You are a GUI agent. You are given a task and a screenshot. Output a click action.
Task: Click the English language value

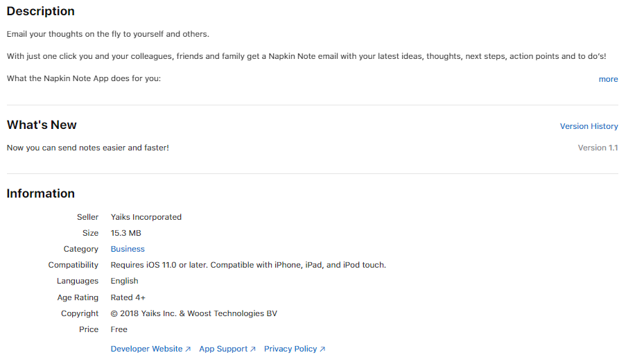[x=124, y=281]
